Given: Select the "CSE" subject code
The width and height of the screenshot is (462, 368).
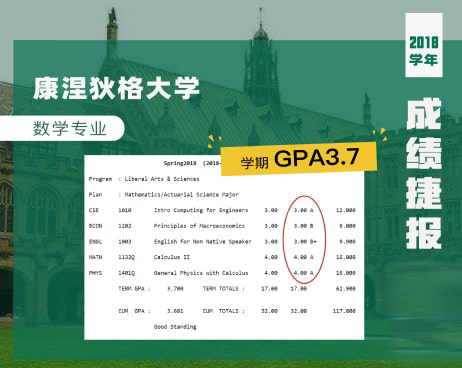Looking at the screenshot, I should click(x=94, y=210).
